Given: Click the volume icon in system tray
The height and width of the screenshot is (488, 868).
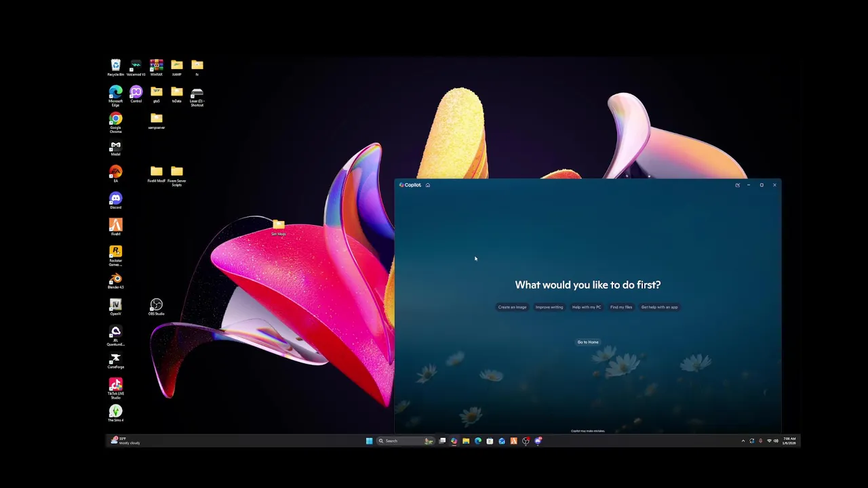Looking at the screenshot, I should [x=776, y=441].
